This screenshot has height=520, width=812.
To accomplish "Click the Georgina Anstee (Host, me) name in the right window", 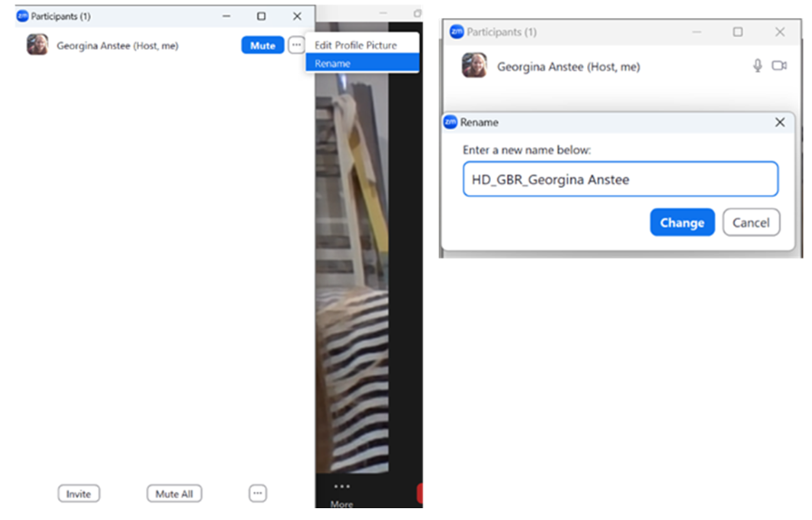I will coord(569,66).
